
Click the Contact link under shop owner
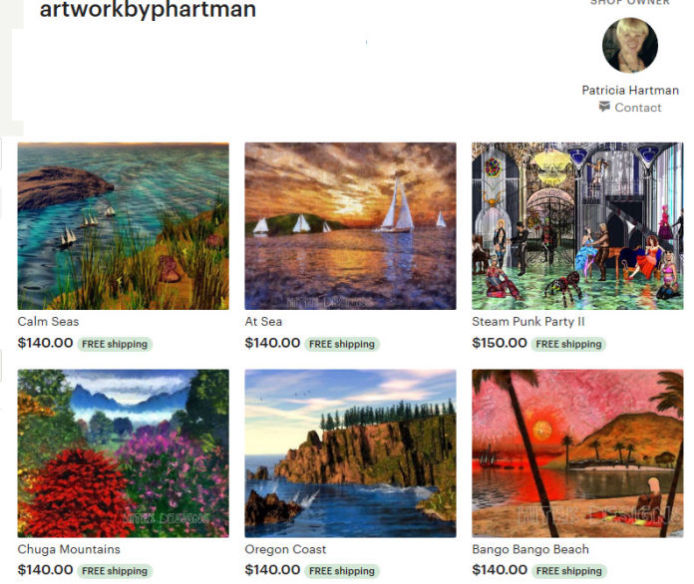pos(637,107)
